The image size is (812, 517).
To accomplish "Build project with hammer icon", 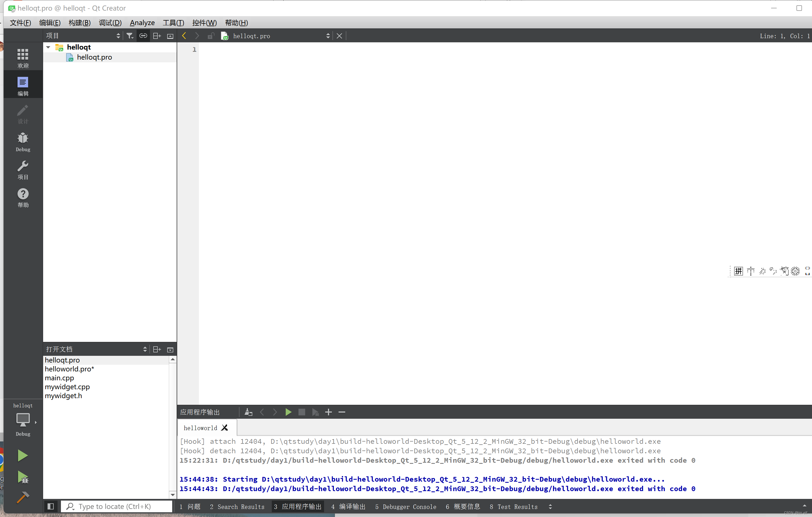I will pos(23,498).
